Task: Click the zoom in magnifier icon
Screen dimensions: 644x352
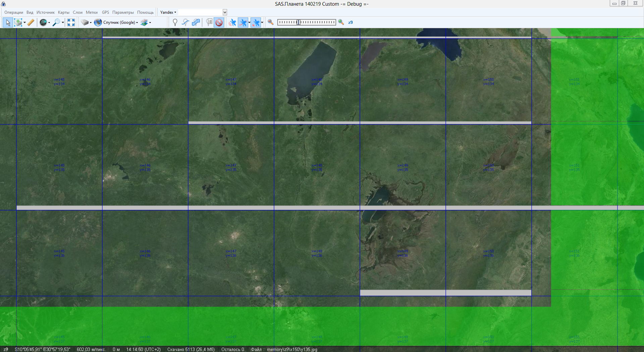Action: pos(341,22)
